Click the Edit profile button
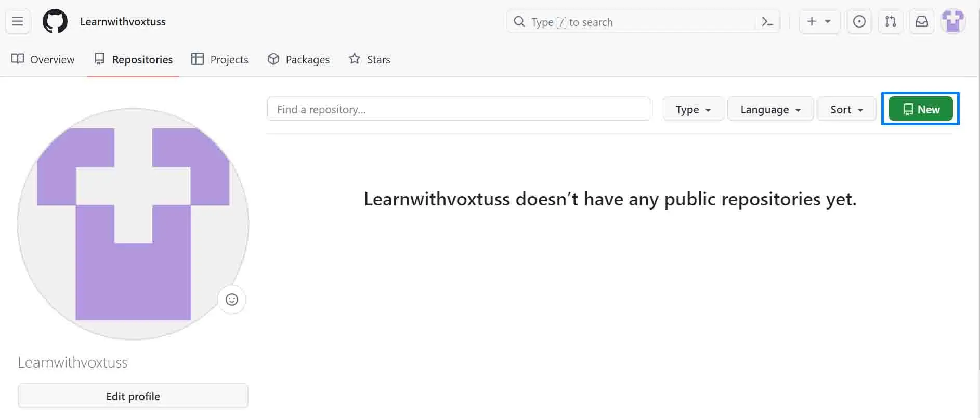 coord(133,396)
